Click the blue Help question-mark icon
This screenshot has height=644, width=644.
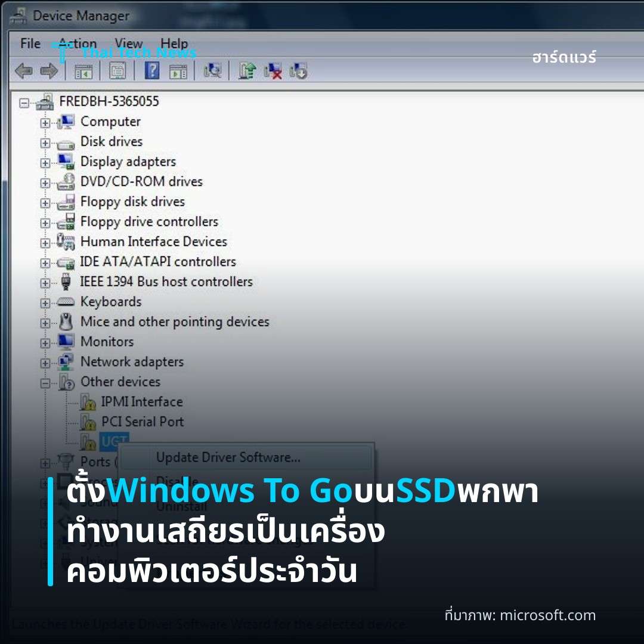[x=152, y=70]
